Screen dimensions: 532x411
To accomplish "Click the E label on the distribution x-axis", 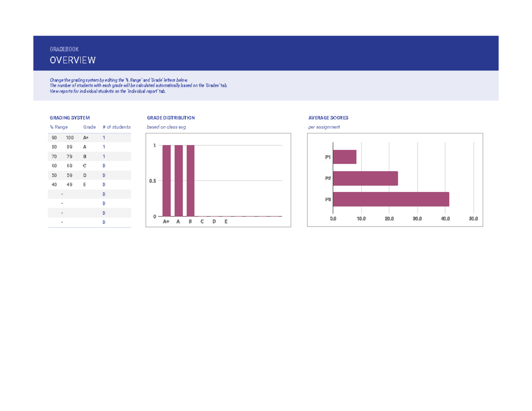I will (x=226, y=221).
